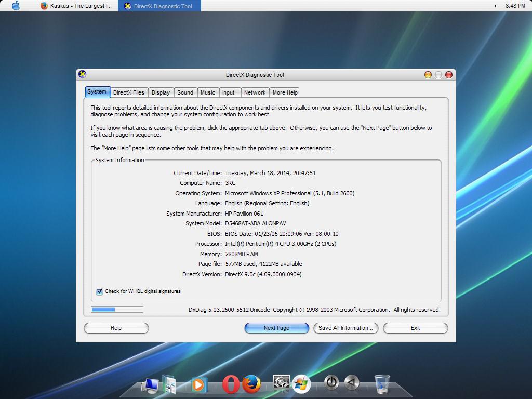
Task: Go to the Network tab
Action: tap(255, 92)
